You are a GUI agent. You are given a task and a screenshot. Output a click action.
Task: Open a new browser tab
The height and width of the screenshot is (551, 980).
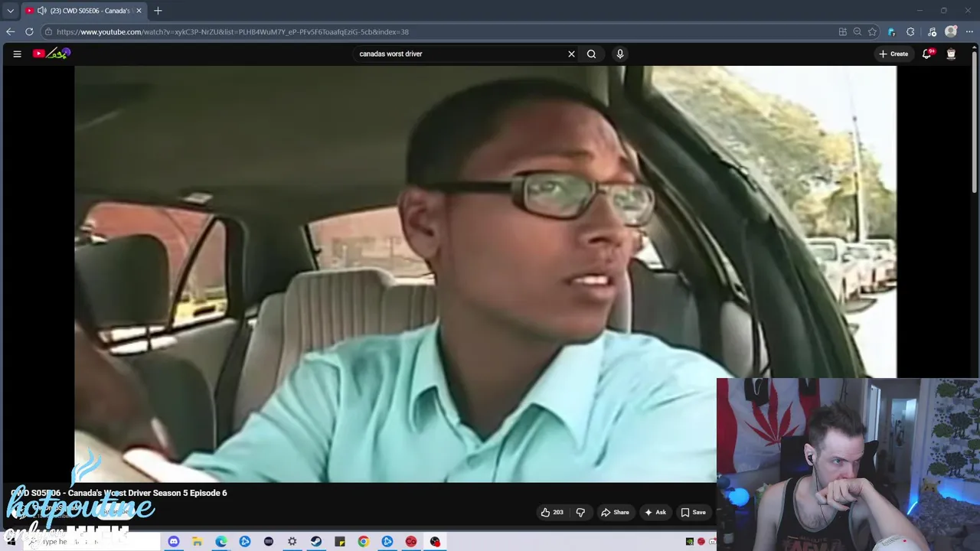(158, 11)
